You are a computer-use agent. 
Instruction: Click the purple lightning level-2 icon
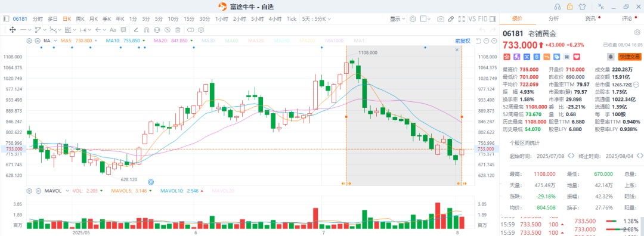pyautogui.click(x=516, y=56)
